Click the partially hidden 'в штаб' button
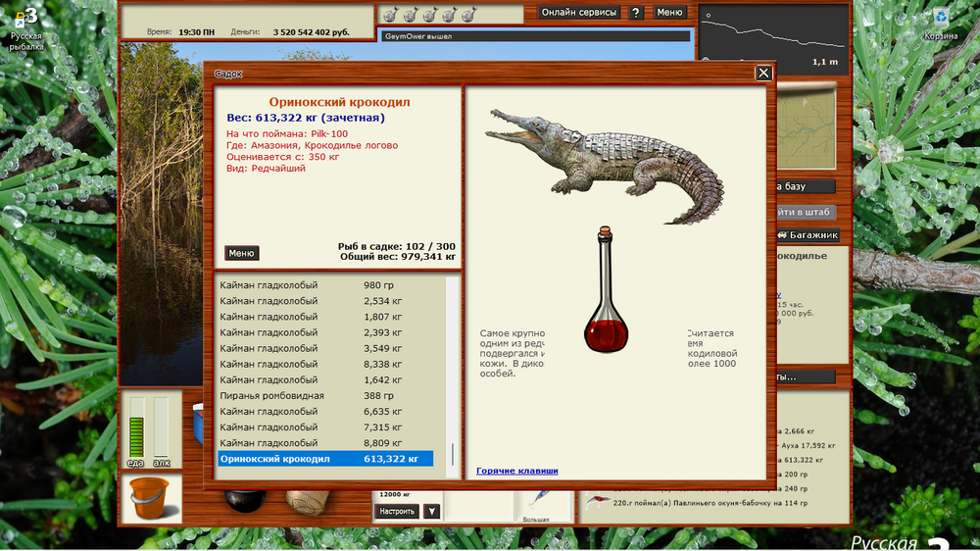Viewport: 980px width, 551px height. coord(806,212)
